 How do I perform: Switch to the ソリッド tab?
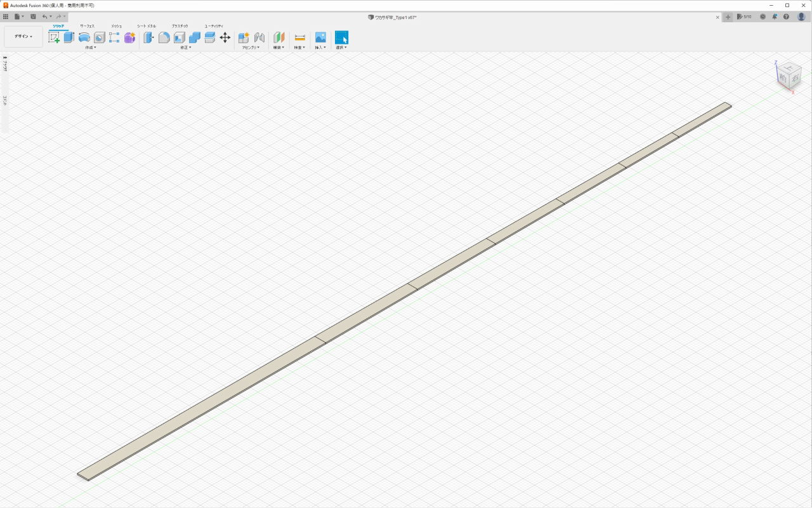(x=58, y=26)
